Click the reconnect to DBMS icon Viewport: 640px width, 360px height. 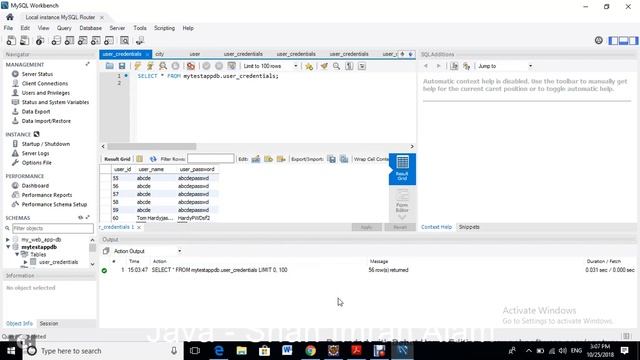tap(140, 40)
